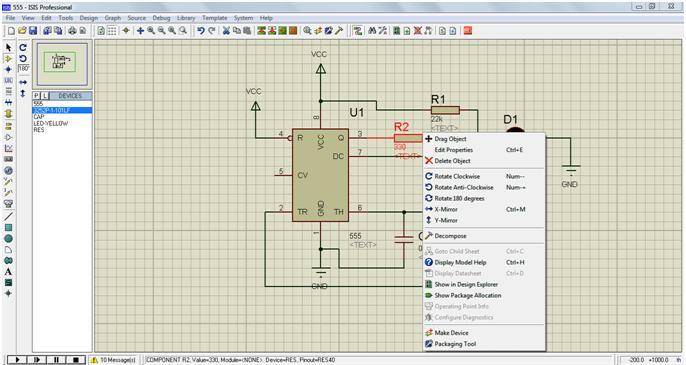Screen dimensions: 686x365
Task: Click the rotate clockwise button beside the overview
Action: click(23, 47)
